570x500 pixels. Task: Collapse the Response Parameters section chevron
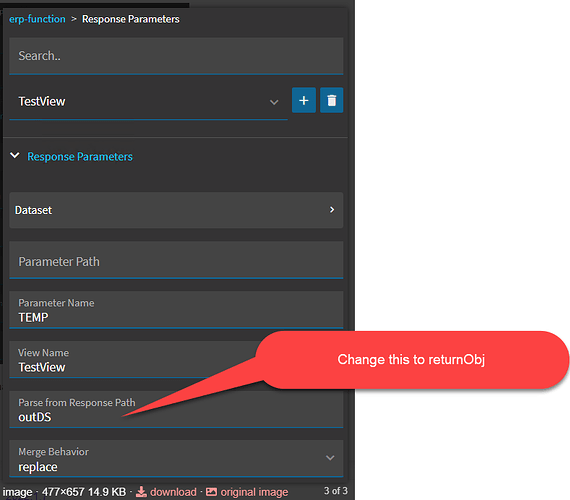[15, 156]
